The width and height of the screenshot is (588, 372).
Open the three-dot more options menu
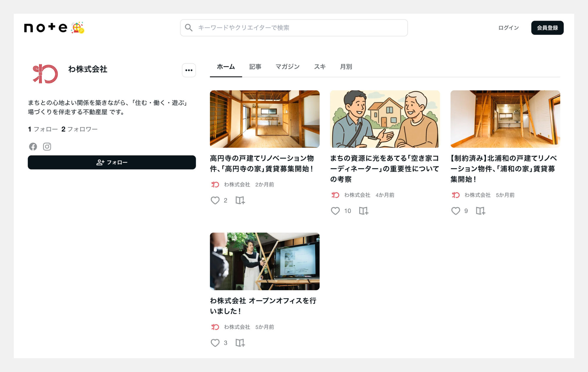point(189,70)
